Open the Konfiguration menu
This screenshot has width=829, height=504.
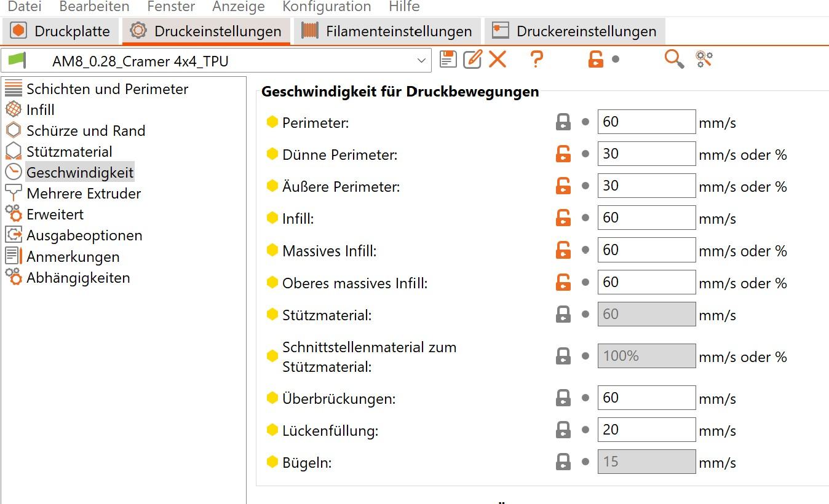point(327,7)
